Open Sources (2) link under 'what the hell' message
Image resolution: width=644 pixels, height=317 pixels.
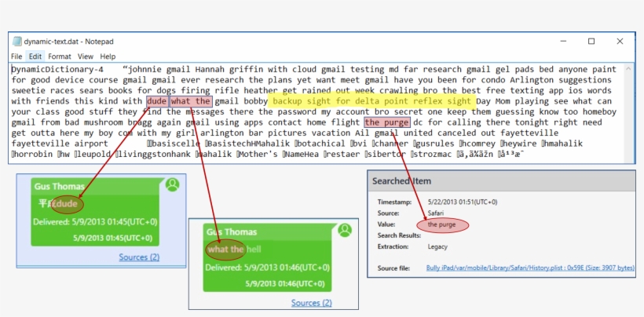point(312,303)
